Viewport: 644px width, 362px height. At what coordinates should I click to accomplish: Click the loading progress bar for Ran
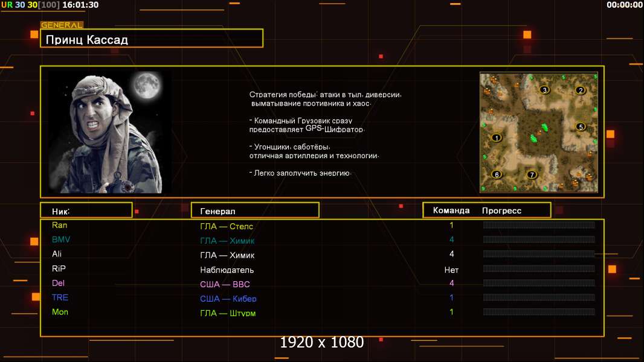539,225
